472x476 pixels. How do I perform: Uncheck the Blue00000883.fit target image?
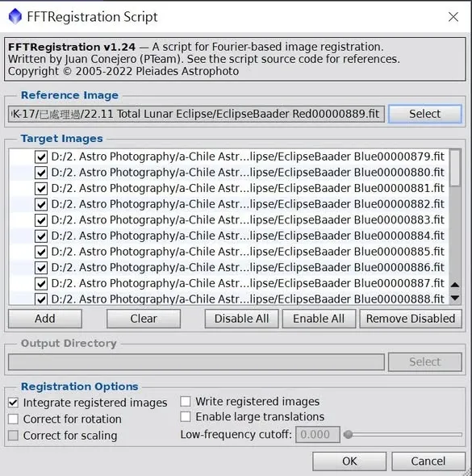click(x=41, y=220)
